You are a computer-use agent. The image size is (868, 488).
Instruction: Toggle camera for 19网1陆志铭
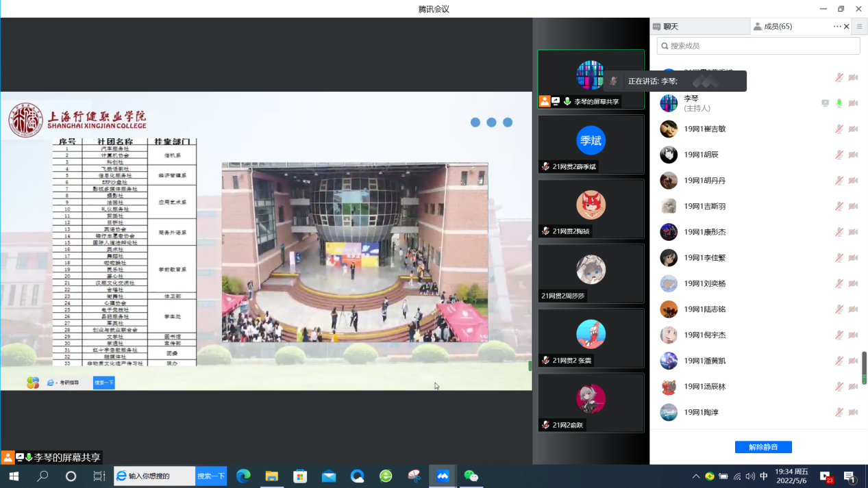tap(853, 309)
